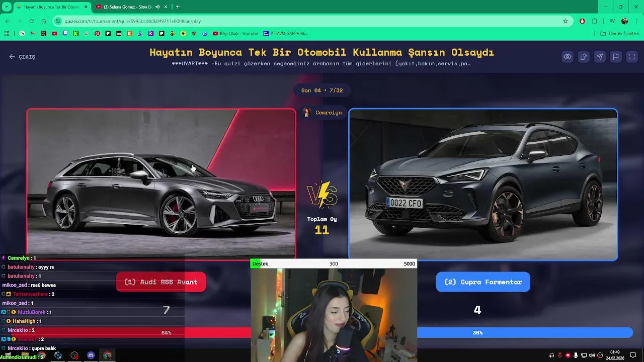This screenshot has height=362, width=644.
Task: Open the Twitch bookmark
Action: [65, 34]
